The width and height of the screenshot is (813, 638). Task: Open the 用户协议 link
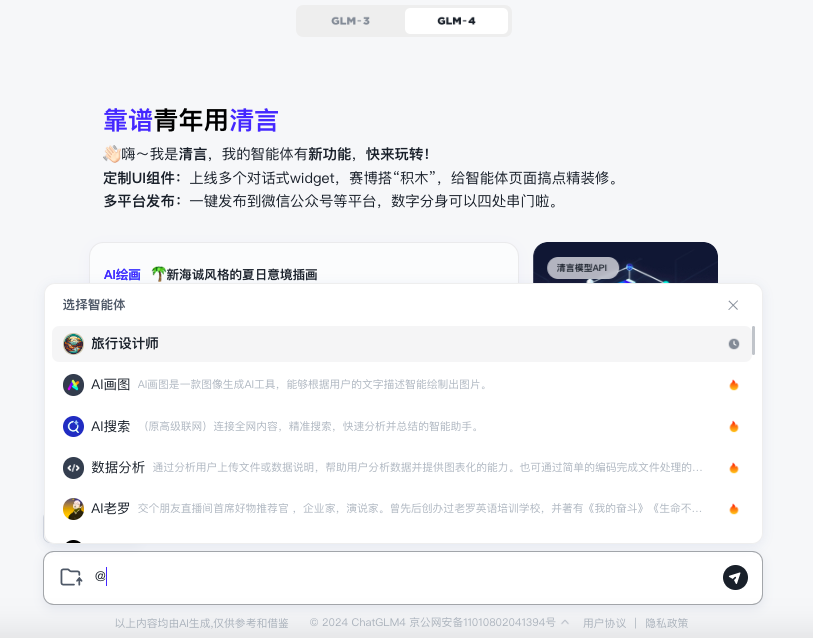(605, 623)
